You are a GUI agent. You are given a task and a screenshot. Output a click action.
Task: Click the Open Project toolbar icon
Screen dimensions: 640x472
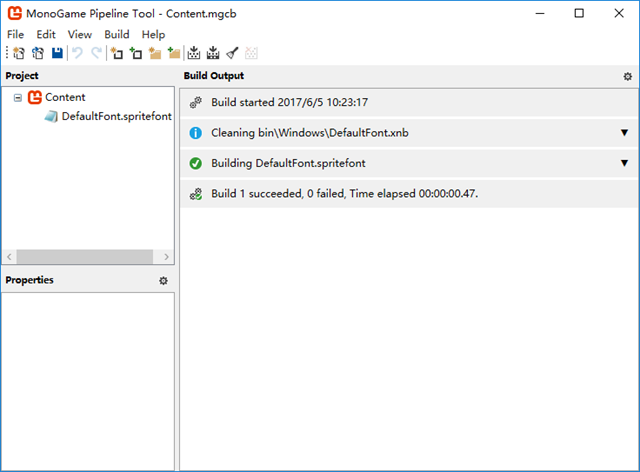click(38, 53)
